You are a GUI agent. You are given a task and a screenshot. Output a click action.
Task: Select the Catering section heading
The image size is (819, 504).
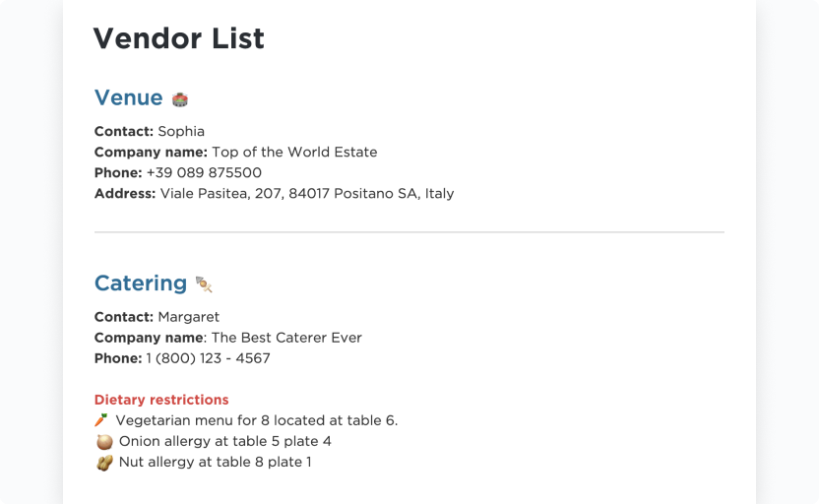tap(141, 283)
